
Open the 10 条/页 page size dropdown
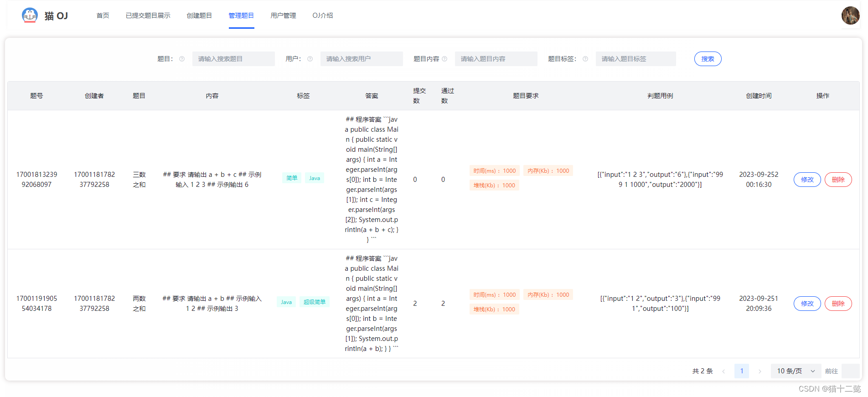pyautogui.click(x=796, y=371)
